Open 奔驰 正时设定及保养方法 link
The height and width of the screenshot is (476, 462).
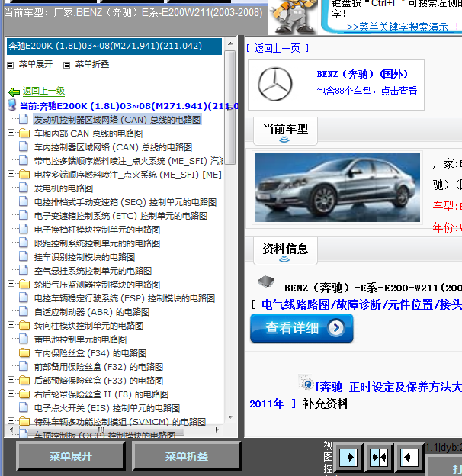click(389, 387)
